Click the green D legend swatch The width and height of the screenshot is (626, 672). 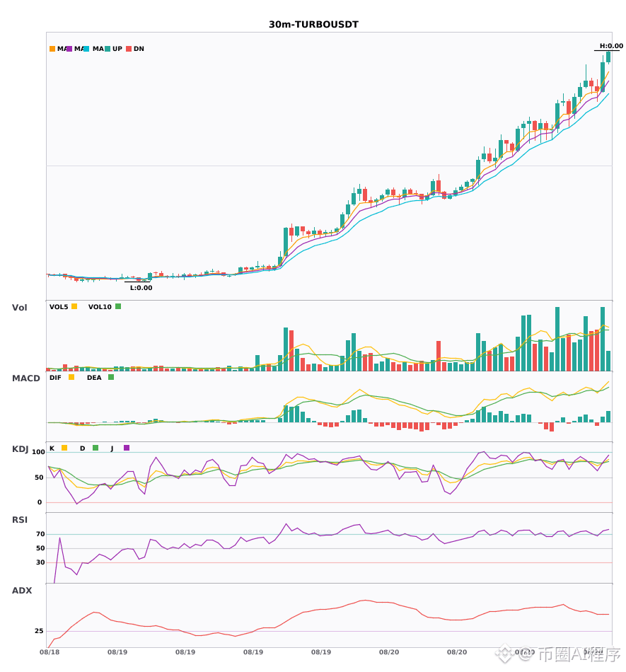pos(95,448)
